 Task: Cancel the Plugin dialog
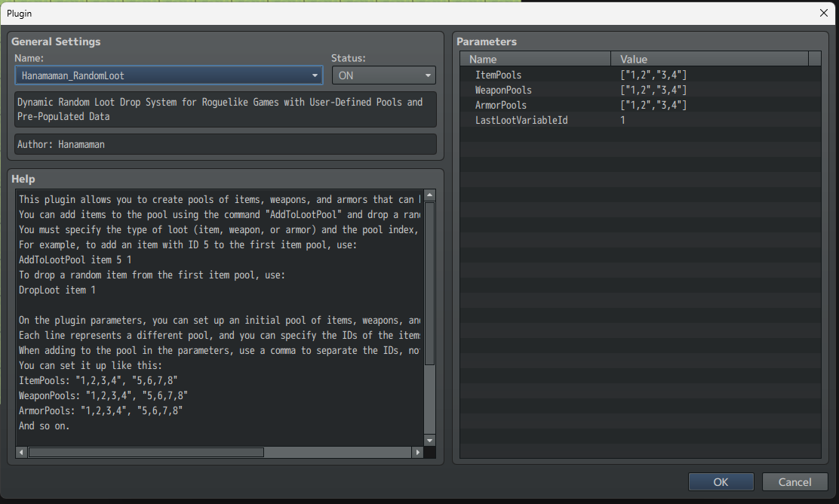[x=794, y=482]
